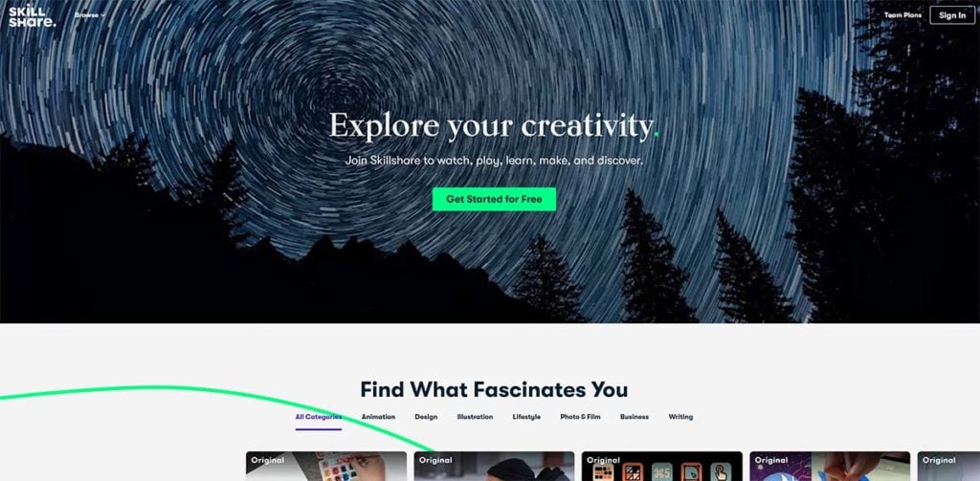Click the Skillshare logo
Viewport: 980px width, 481px height.
[x=32, y=15]
